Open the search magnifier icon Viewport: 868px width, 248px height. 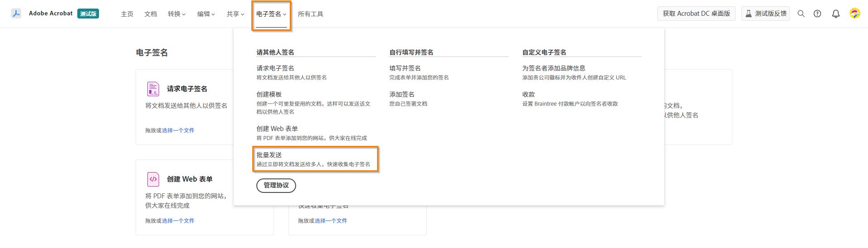point(801,14)
